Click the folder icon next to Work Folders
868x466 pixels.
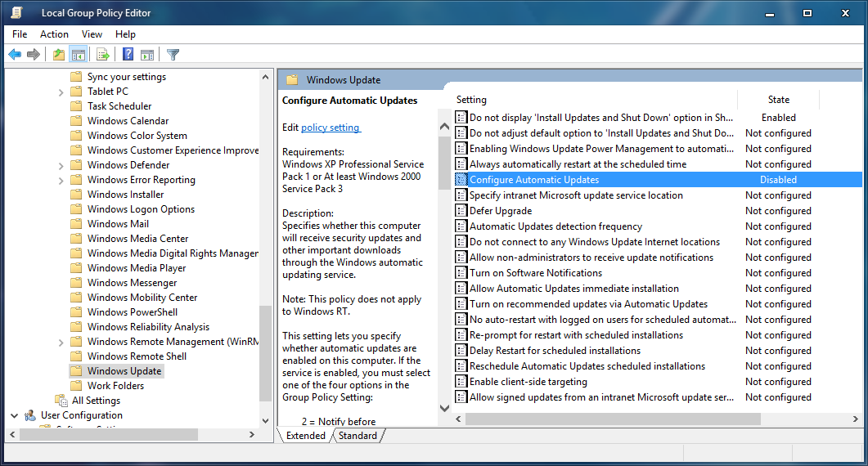point(76,386)
